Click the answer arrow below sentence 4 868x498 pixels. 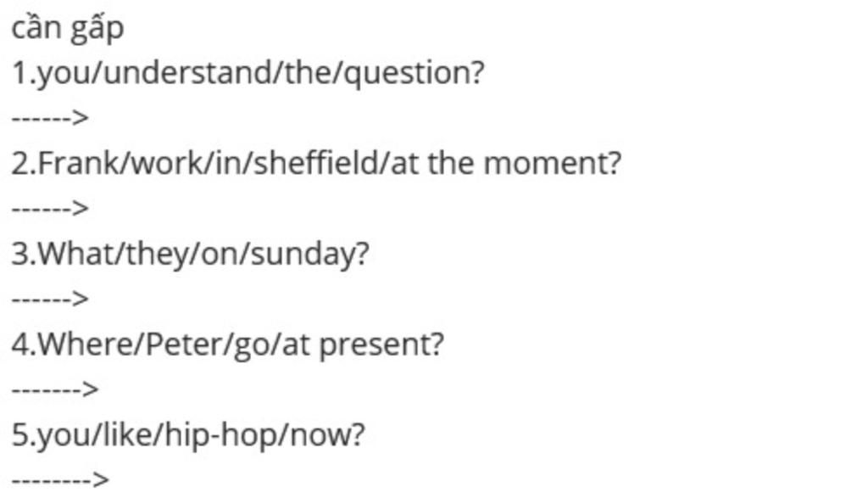(x=55, y=389)
